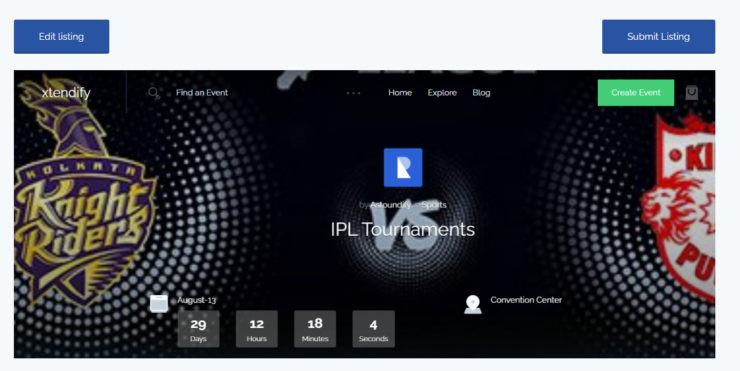Viewport: 740px width, 371px height.
Task: Click the Find an Event search field
Action: (x=202, y=93)
